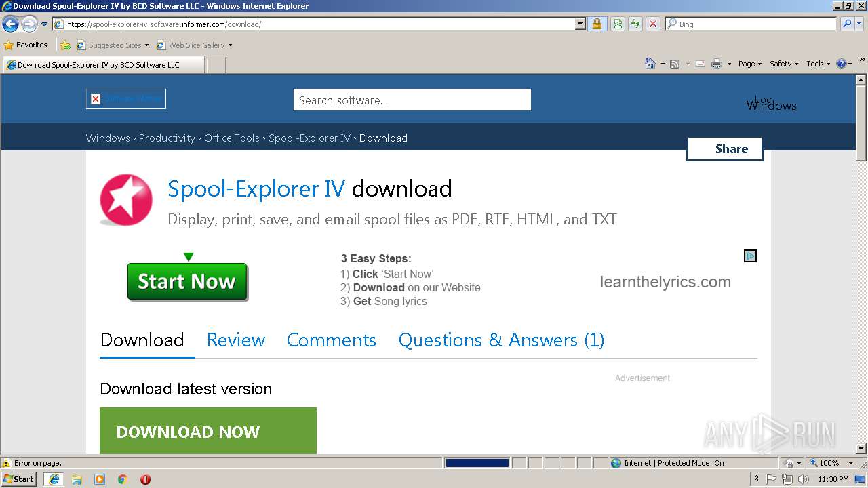Open the red Opera-style taskbar icon
Screen dimensions: 868x488
tap(145, 479)
